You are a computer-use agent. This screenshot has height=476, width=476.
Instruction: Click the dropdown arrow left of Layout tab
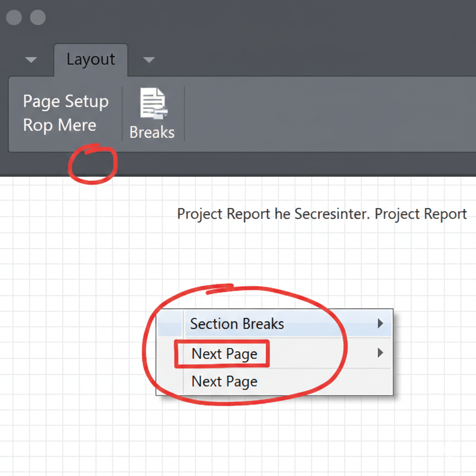31,59
